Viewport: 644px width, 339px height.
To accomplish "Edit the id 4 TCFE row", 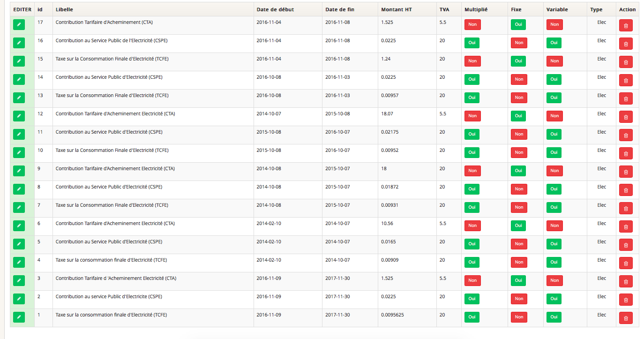I will tap(19, 262).
